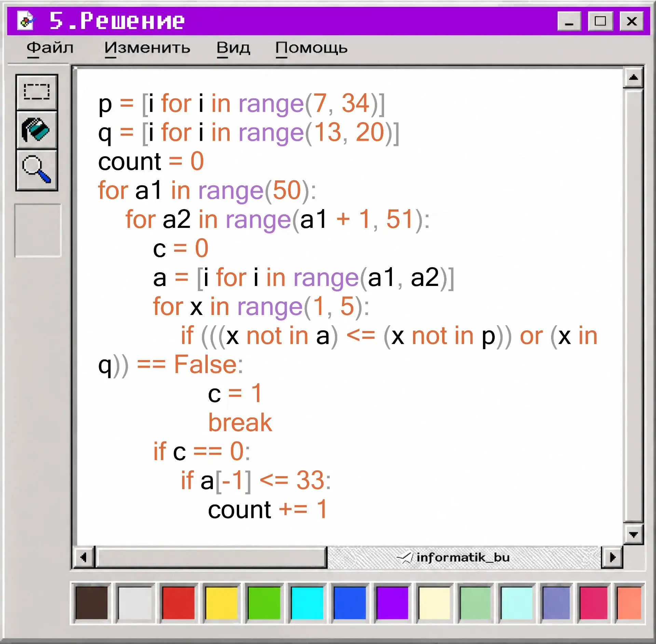Click the line 'if c == 0:'
This screenshot has width=656, height=644.
coord(202,452)
